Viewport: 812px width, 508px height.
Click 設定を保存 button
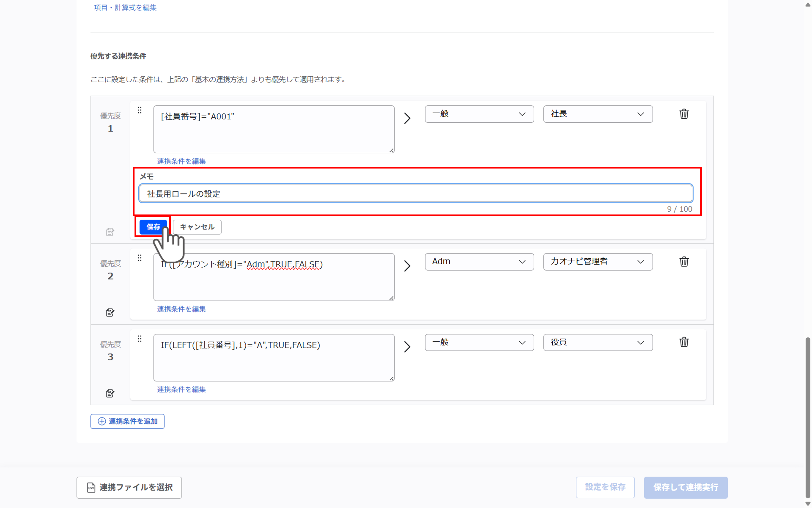point(605,487)
